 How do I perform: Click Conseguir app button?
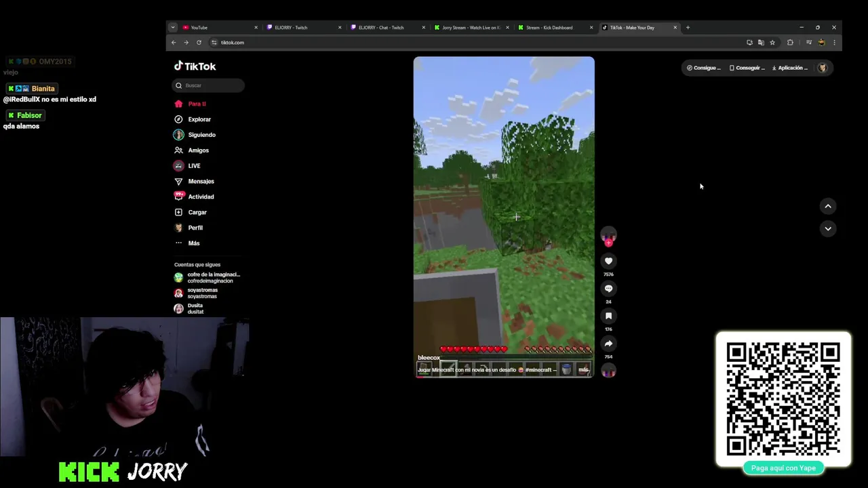(x=747, y=68)
